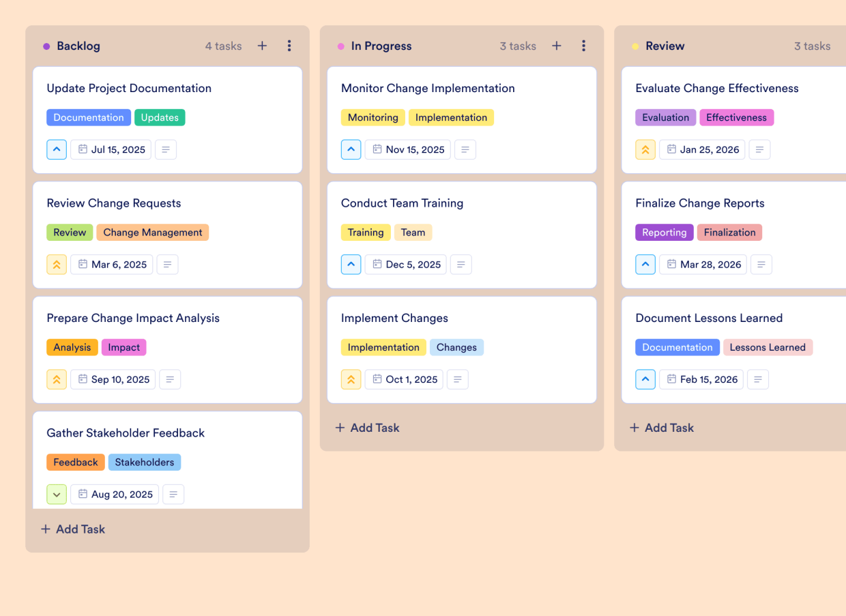Click the calendar icon on Update Project Documentation

click(83, 149)
